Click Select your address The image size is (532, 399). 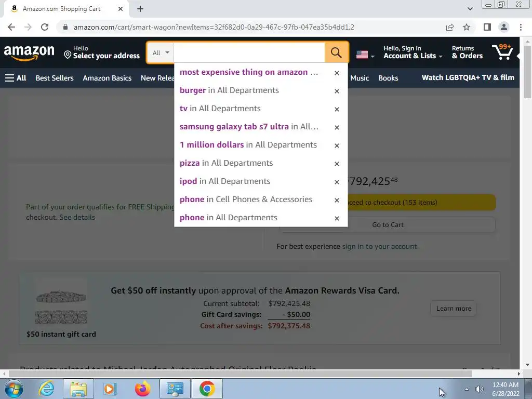(x=102, y=52)
